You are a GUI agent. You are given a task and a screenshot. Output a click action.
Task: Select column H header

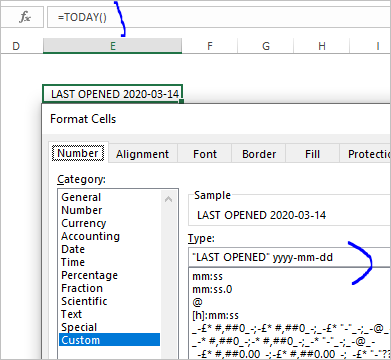click(322, 46)
